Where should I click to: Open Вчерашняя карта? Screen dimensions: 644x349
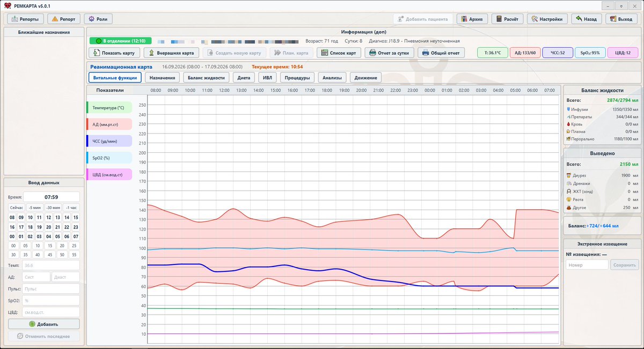coord(171,53)
